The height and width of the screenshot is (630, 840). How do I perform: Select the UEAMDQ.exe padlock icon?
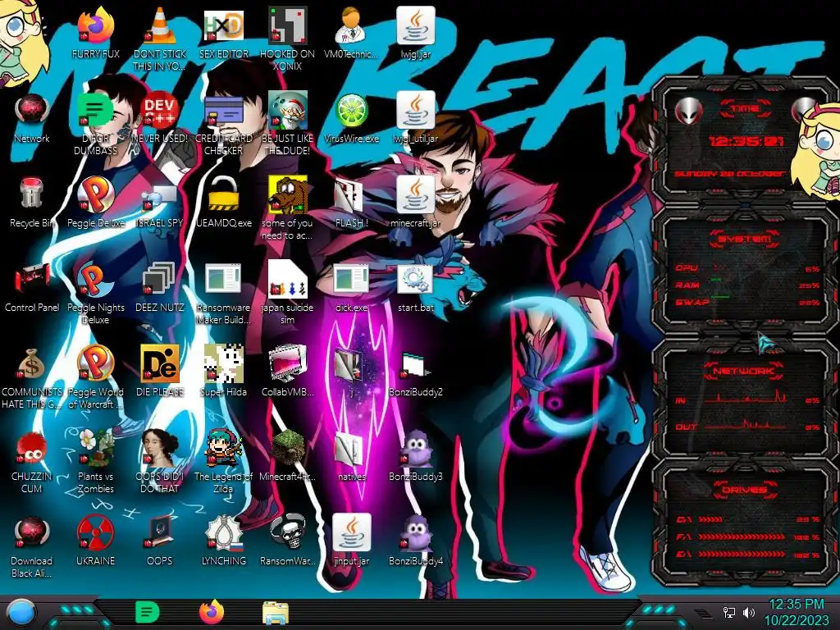[x=223, y=203]
